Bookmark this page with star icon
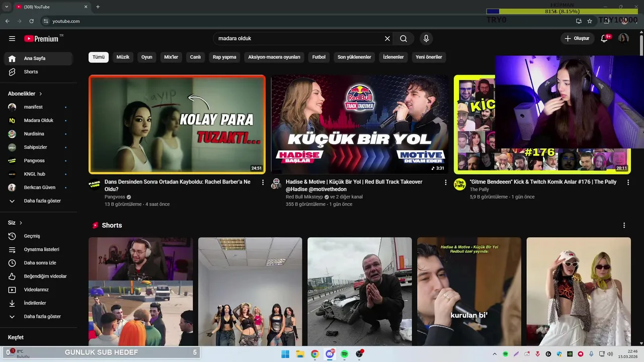Viewport: 644px width, 362px height. pos(590,21)
